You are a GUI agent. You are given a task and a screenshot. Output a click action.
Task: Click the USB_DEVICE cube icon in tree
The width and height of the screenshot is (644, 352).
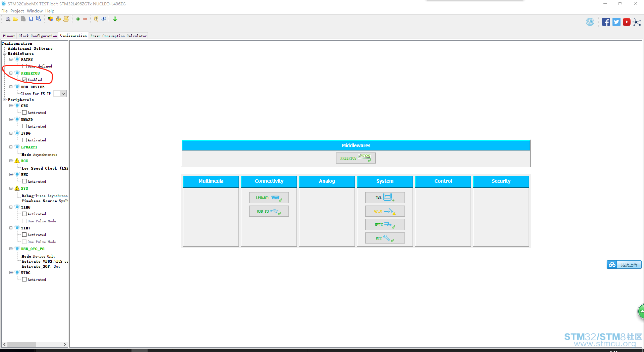tap(17, 87)
